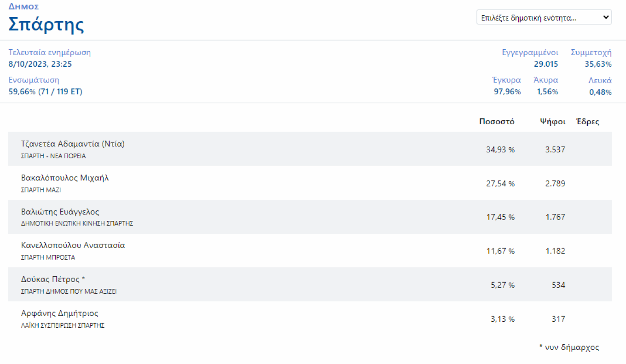Screen dimensions: 626x364
Task: Click the last update date 8/10/2023, 23:25
Action: point(40,64)
